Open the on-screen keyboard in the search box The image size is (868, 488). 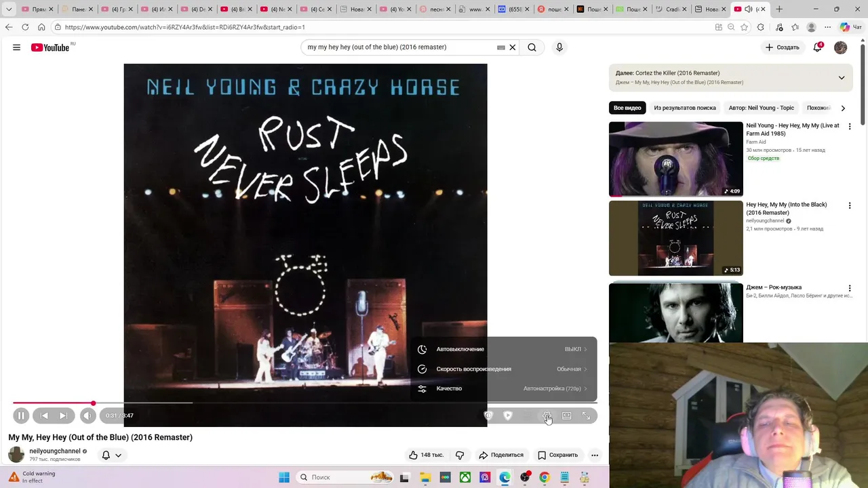point(501,47)
